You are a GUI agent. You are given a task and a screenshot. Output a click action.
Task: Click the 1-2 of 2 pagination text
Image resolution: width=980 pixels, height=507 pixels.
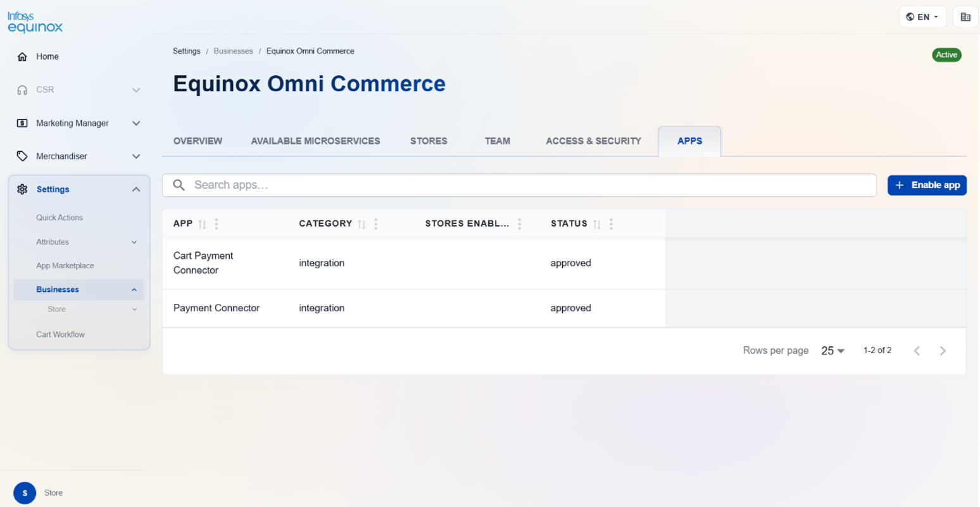tap(877, 350)
